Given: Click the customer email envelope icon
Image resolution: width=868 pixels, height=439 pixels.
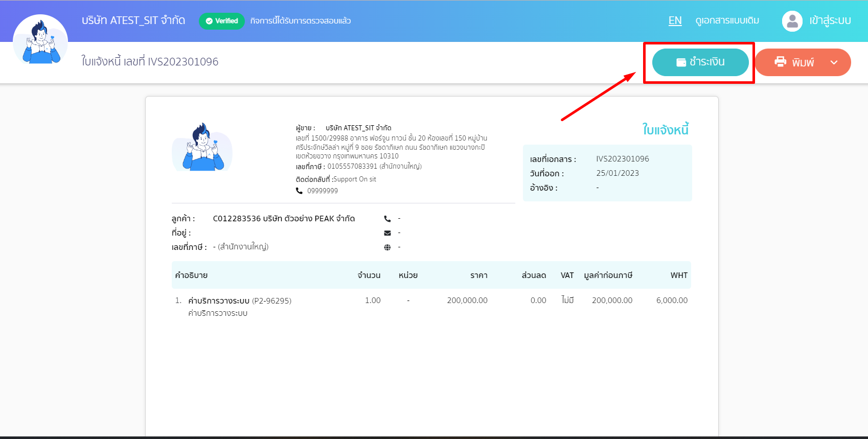Looking at the screenshot, I should pyautogui.click(x=387, y=233).
